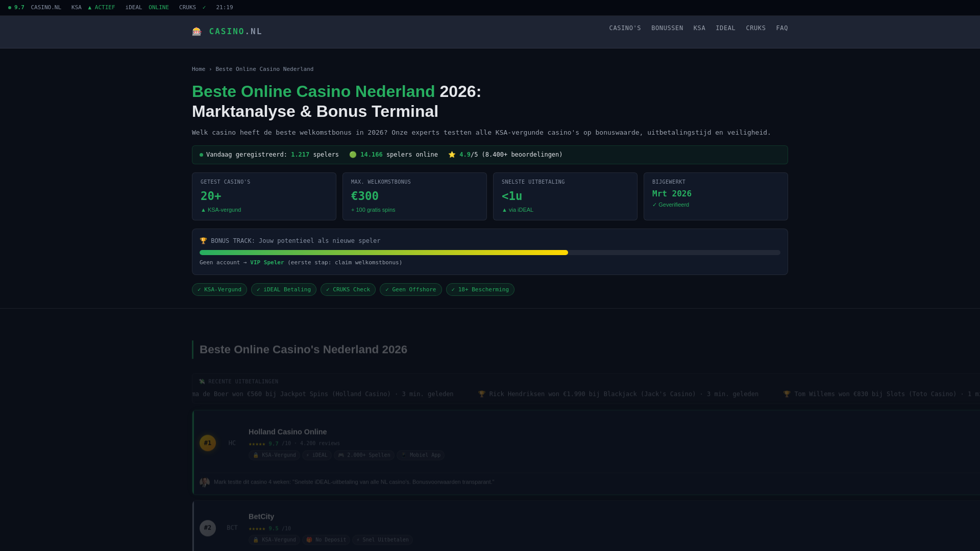The image size is (980, 551).
Task: Click the 18+ Bescherming trust badge
Action: point(480,290)
